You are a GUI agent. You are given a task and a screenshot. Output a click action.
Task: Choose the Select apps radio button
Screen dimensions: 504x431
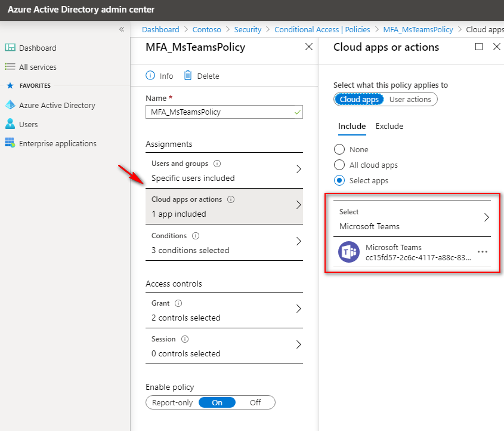click(x=339, y=180)
